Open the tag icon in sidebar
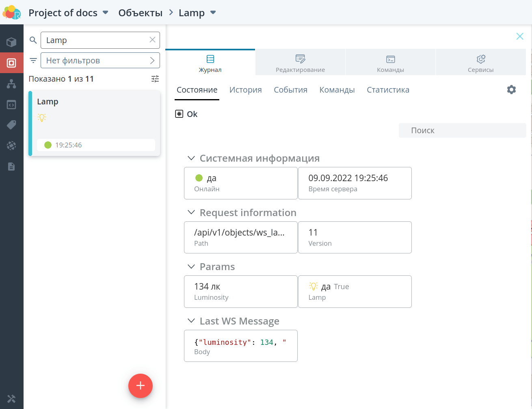This screenshot has height=409, width=532. click(11, 125)
